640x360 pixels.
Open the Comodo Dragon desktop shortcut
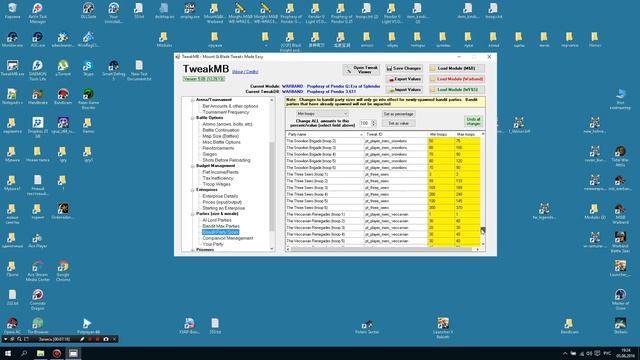[x=38, y=299]
